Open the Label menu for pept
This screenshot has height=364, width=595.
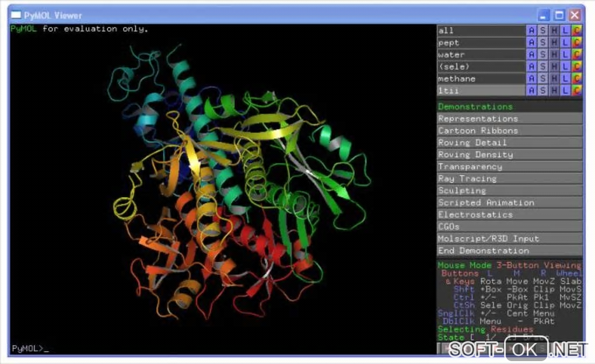tap(565, 43)
